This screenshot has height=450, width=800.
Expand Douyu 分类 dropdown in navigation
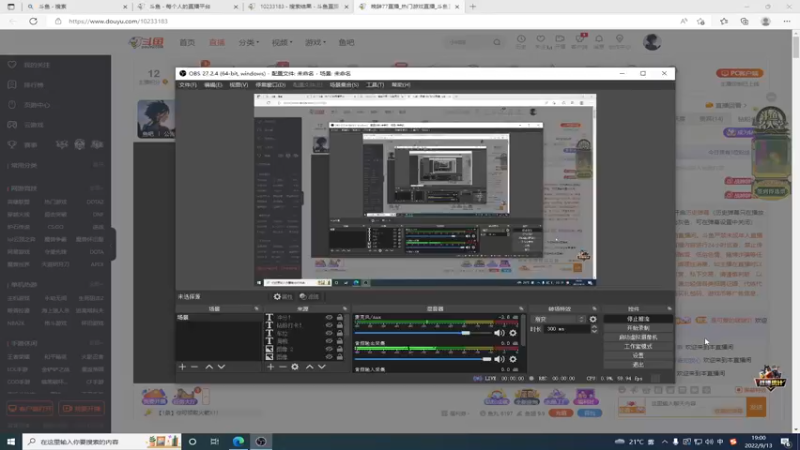click(x=249, y=42)
